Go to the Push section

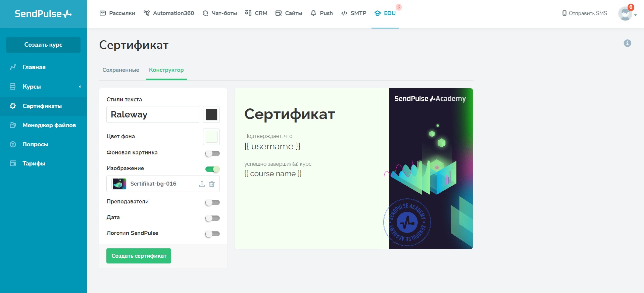pos(322,13)
